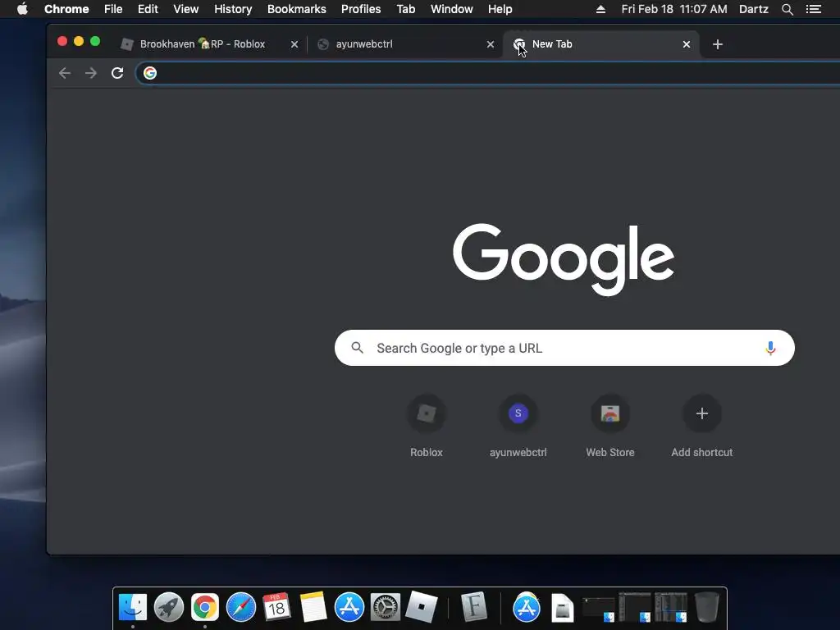Click the eject icon in menu bar
The image size is (840, 630).
[600, 9]
